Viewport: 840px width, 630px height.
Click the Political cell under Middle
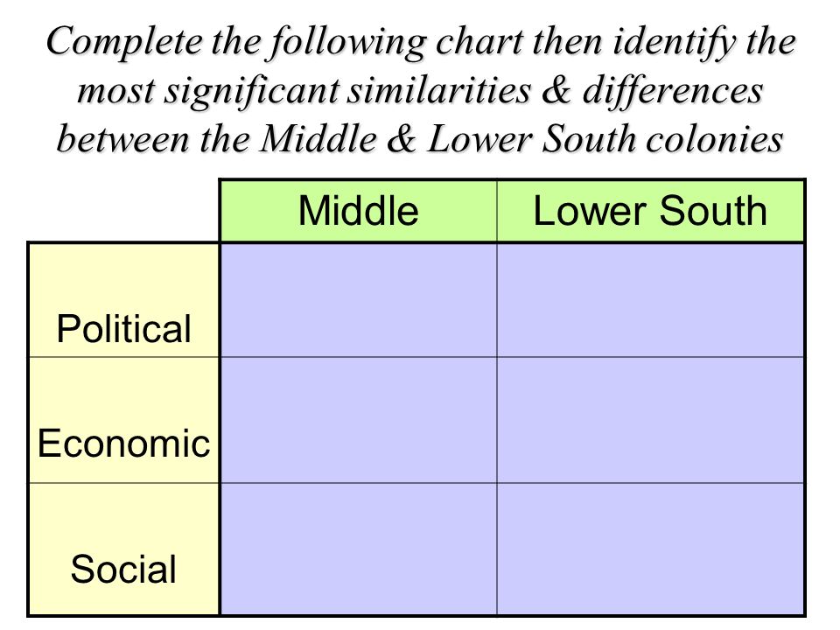359,300
